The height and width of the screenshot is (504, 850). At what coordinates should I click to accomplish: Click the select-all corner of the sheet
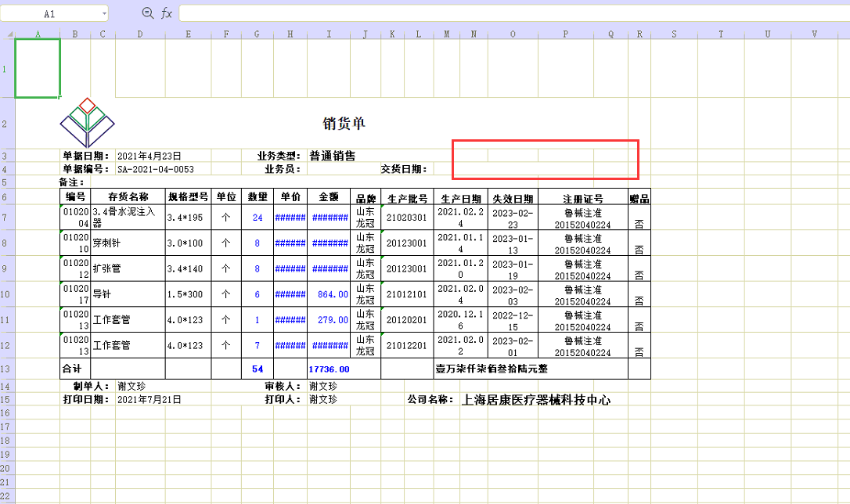[x=9, y=34]
